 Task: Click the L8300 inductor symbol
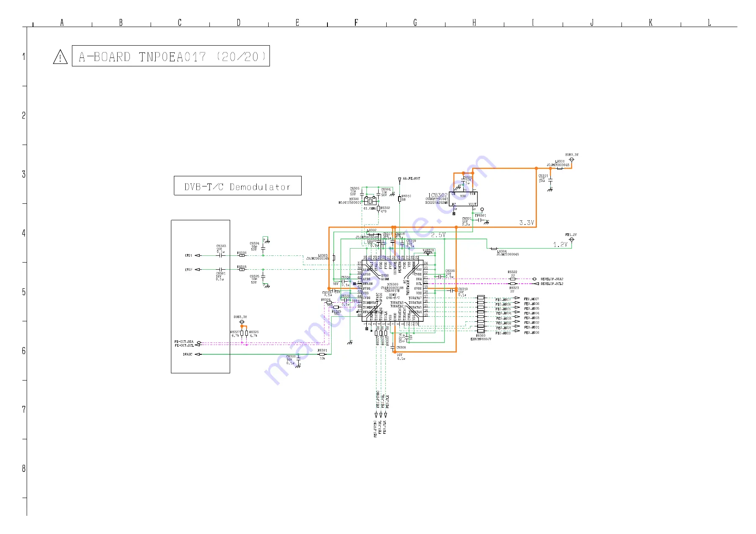tap(560, 168)
